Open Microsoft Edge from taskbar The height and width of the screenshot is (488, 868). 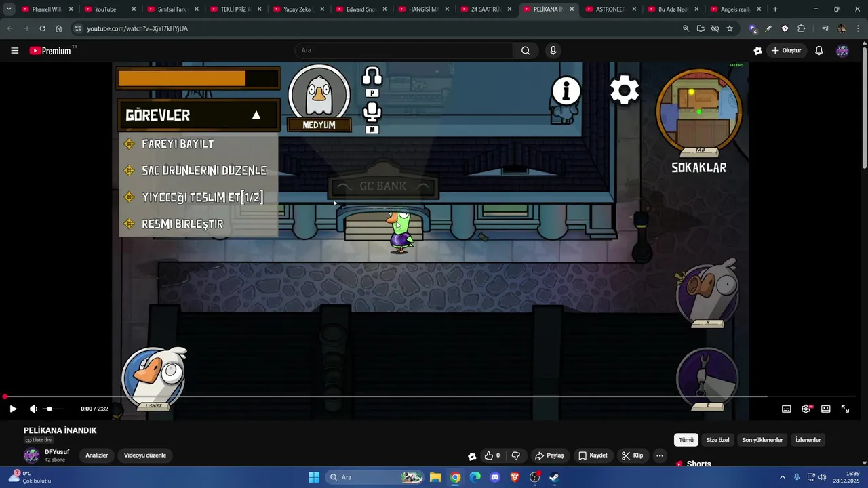pyautogui.click(x=475, y=477)
